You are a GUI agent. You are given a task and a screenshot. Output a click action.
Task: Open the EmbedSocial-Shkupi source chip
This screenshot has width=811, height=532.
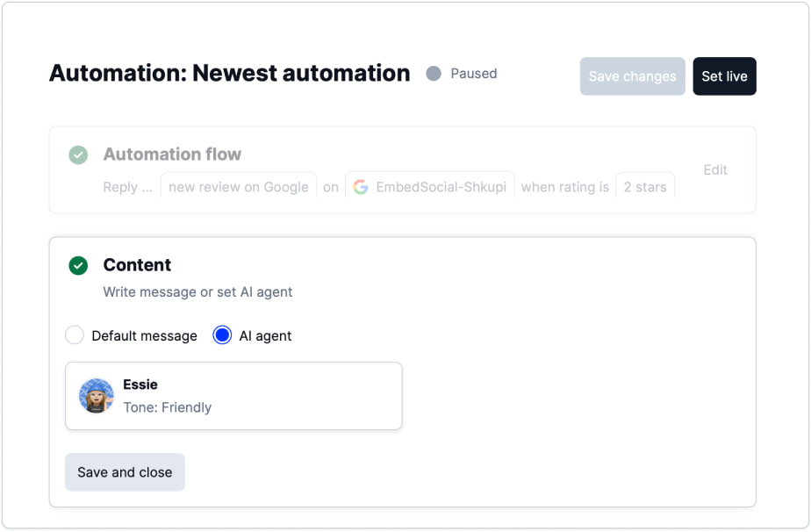click(430, 187)
